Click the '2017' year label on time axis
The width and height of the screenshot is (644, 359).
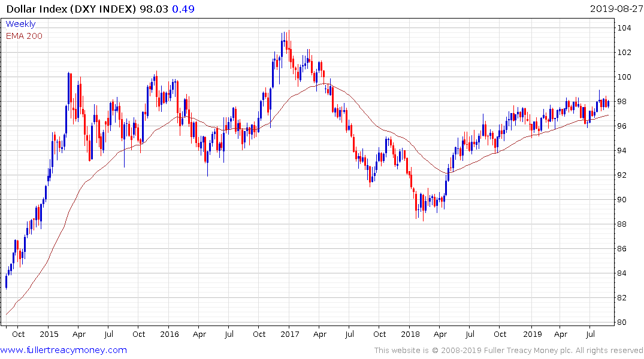tap(290, 334)
